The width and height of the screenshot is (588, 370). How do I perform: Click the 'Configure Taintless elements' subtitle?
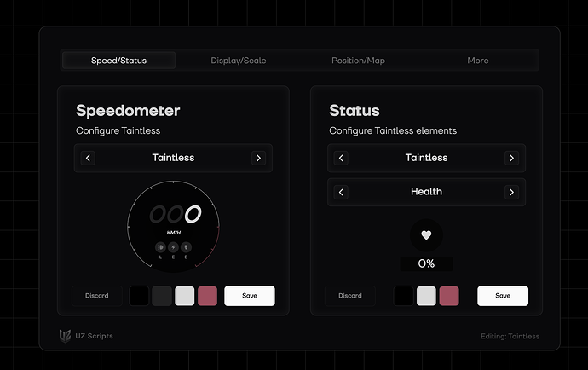pos(393,130)
